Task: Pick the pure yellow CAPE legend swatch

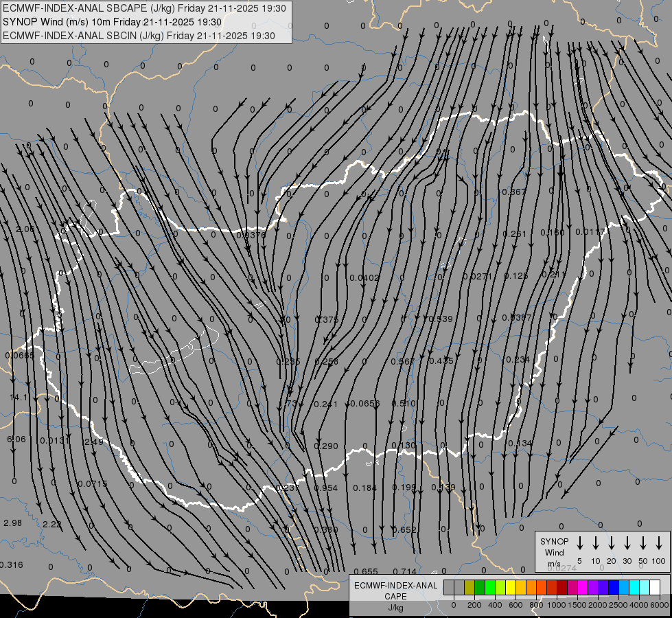Action: (x=511, y=587)
